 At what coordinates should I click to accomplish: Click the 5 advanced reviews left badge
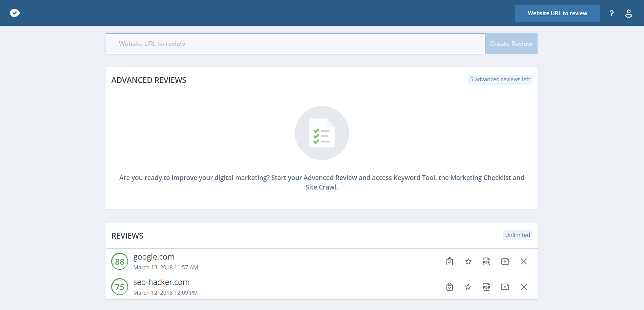pyautogui.click(x=500, y=80)
